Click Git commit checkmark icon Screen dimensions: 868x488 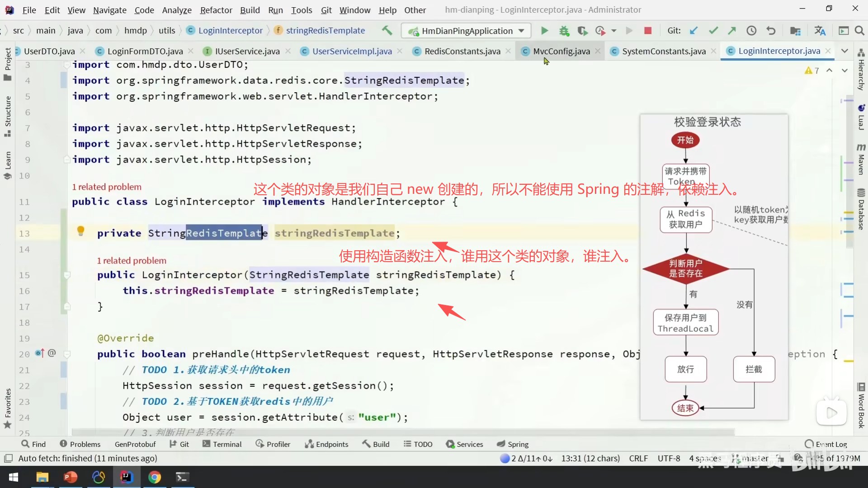click(x=713, y=31)
